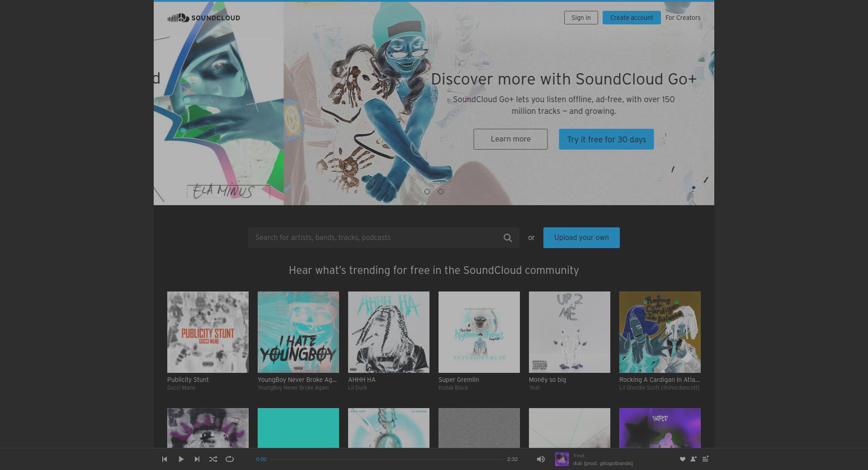Toggle repeat in the player bar
This screenshot has width=868, height=470.
point(230,459)
